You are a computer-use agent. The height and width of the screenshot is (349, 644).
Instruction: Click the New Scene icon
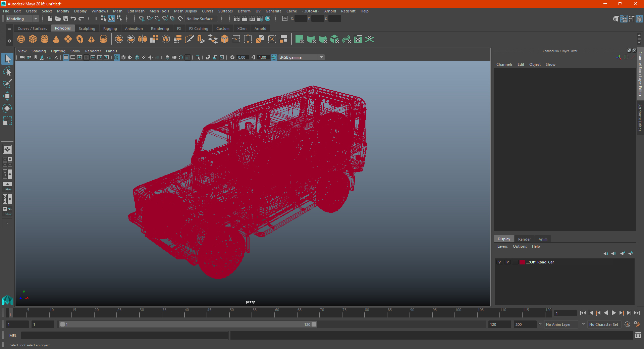50,19
